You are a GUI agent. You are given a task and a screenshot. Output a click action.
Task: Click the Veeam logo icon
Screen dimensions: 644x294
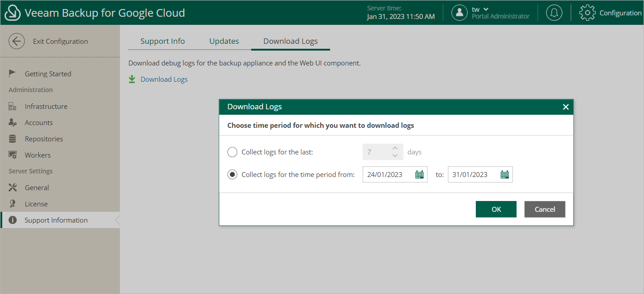click(13, 13)
